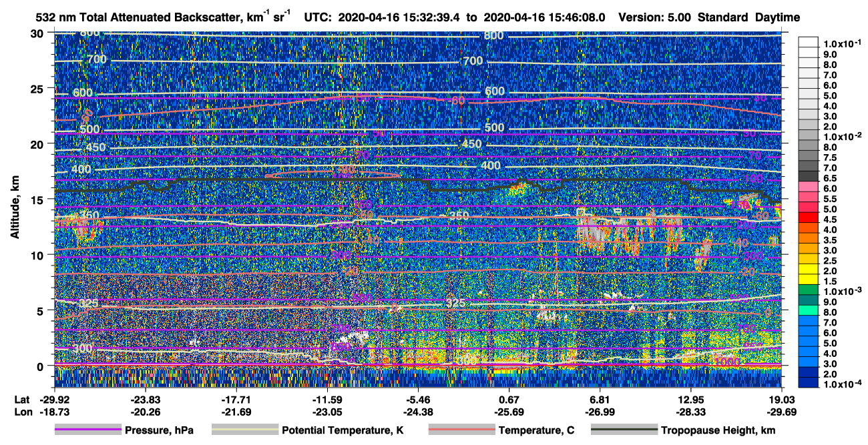Click the Tropopause Height, km label
This screenshot has height=445, width=868.
[718, 430]
